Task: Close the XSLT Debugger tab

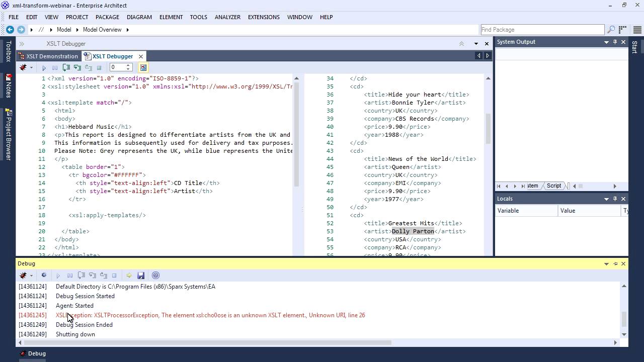Action: (141, 56)
